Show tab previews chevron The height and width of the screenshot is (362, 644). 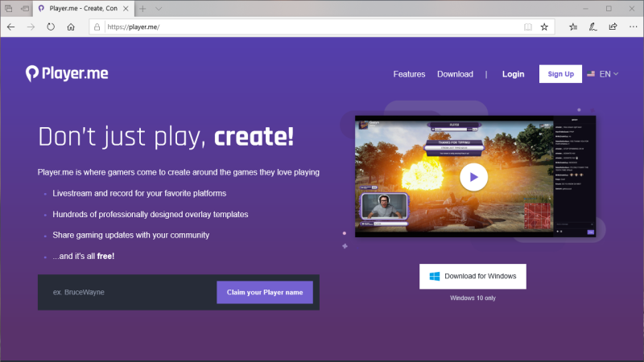pos(159,9)
